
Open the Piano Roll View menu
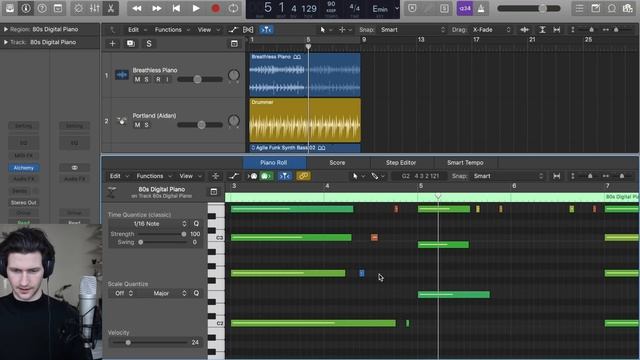click(x=190, y=176)
